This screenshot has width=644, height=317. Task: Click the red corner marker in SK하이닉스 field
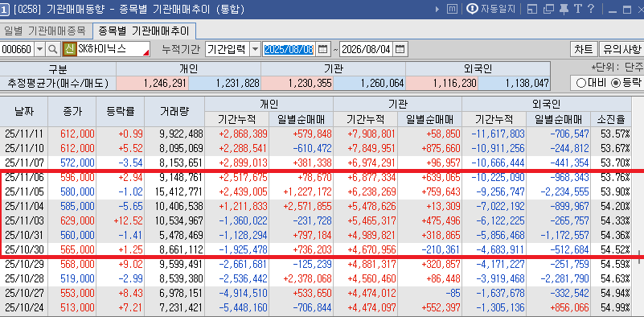pos(146,52)
